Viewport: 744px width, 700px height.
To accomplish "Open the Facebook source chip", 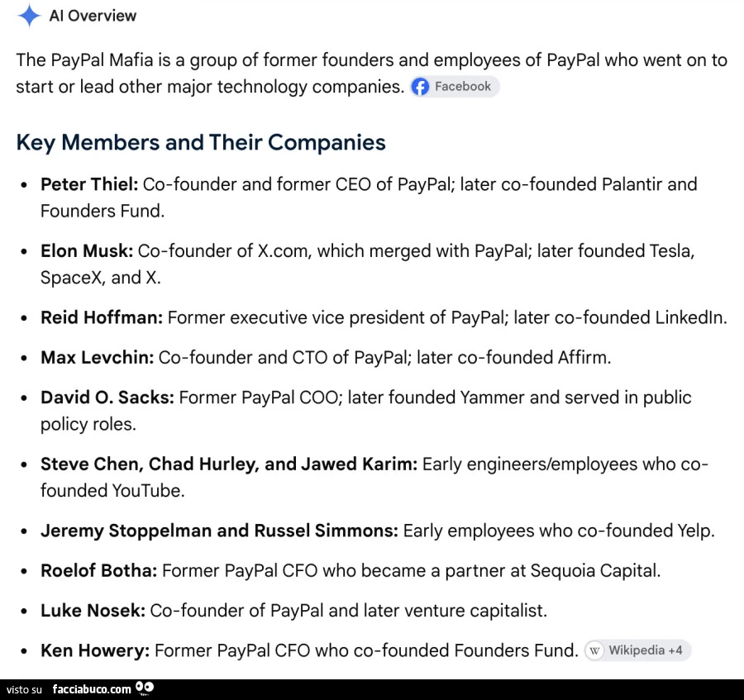I will tap(455, 86).
